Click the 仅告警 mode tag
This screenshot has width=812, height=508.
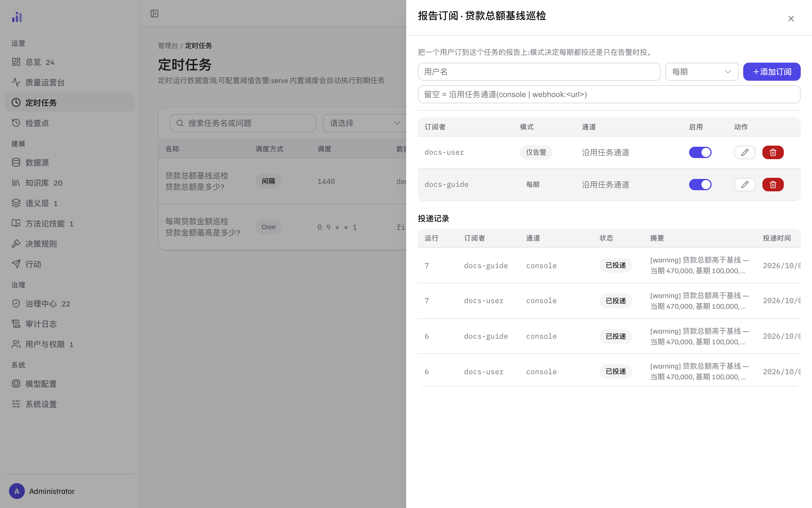pyautogui.click(x=536, y=152)
